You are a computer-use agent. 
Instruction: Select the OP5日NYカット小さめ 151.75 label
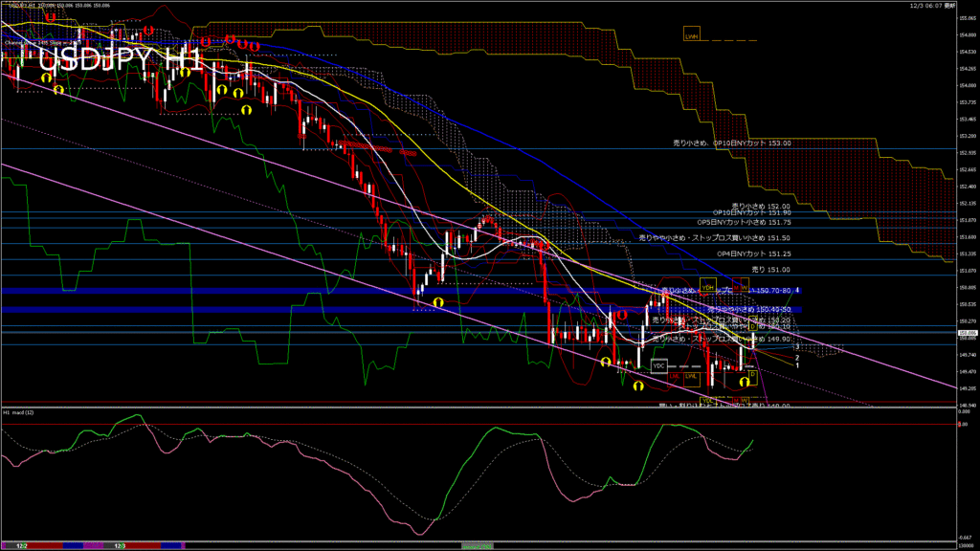click(737, 222)
